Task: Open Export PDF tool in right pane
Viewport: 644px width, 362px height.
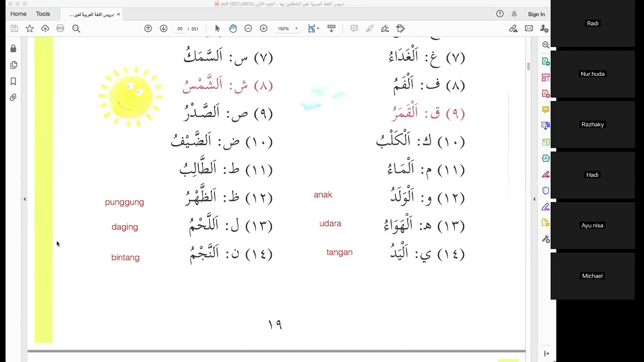Action: [545, 61]
